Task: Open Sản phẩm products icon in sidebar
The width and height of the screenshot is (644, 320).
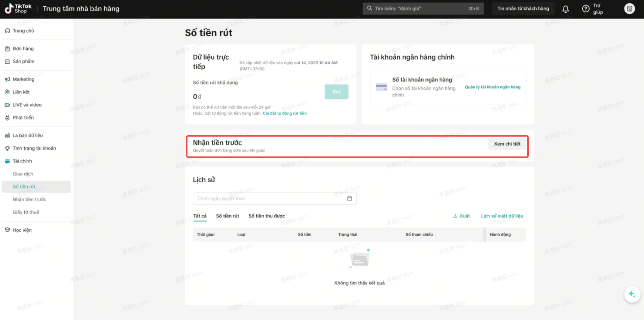Action: pyautogui.click(x=7, y=61)
